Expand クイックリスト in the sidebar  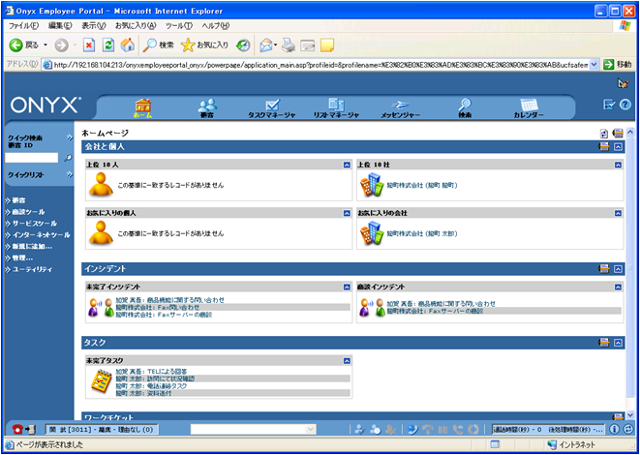[x=70, y=175]
